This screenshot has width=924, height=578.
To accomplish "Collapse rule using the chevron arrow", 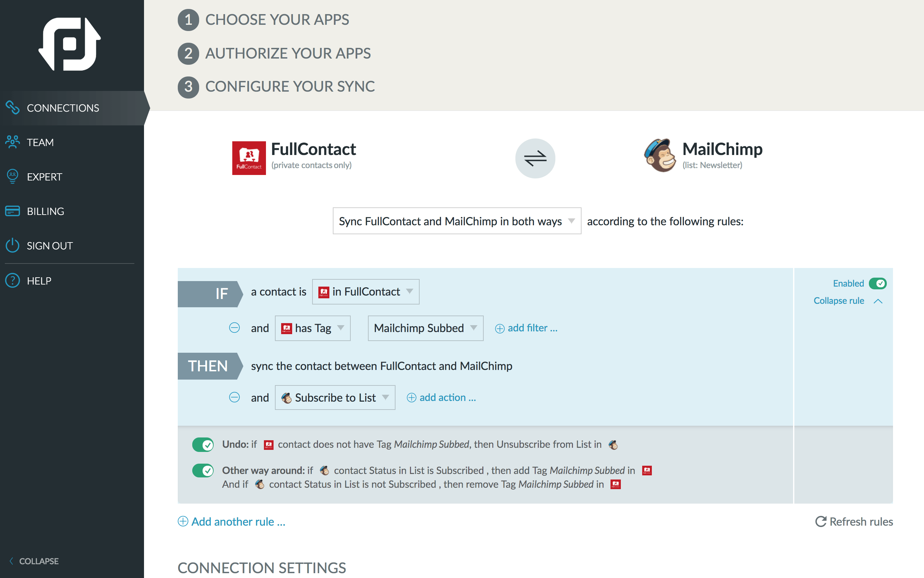I will tap(878, 301).
